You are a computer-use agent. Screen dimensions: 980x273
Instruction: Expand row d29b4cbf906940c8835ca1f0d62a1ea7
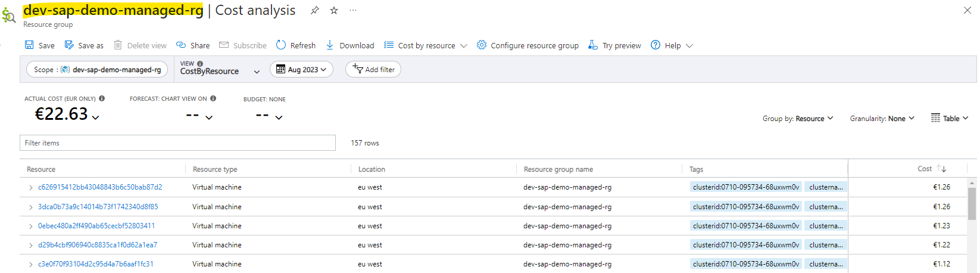(x=30, y=246)
